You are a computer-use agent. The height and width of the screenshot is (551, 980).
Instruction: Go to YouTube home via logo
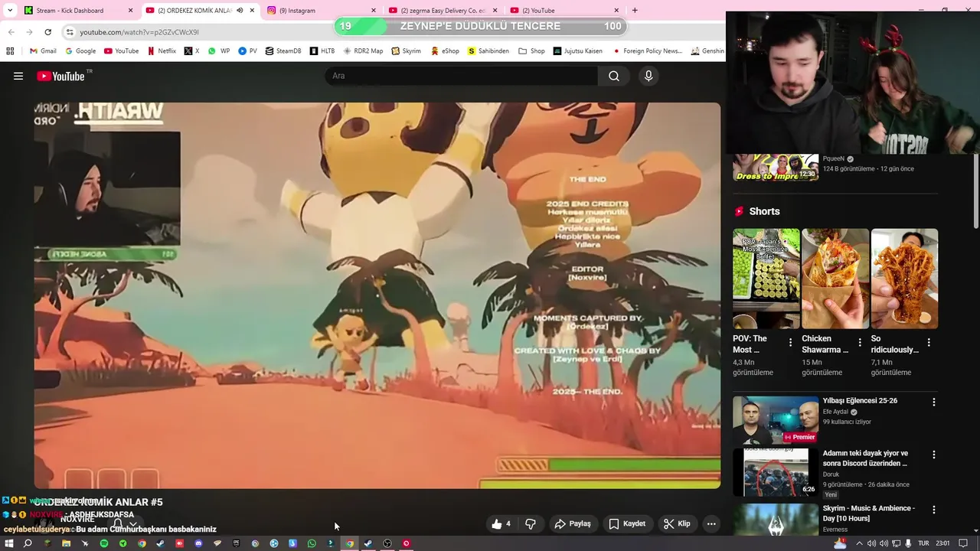[x=60, y=76]
